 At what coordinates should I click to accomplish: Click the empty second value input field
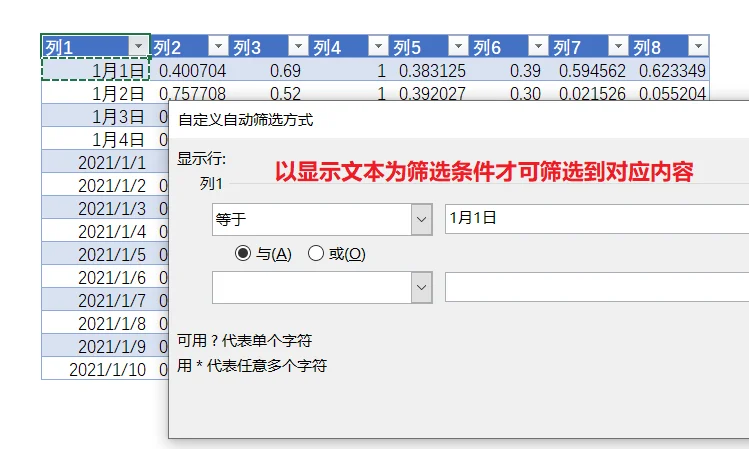(597, 287)
